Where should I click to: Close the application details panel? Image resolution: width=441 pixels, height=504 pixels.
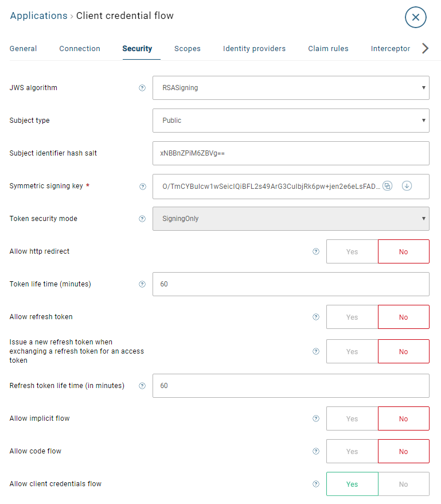pyautogui.click(x=416, y=17)
